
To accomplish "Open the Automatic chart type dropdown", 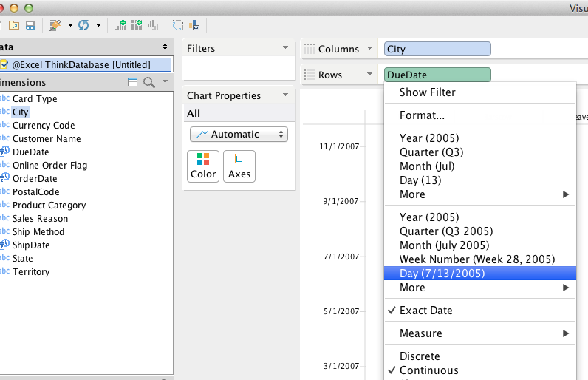I will (x=239, y=134).
